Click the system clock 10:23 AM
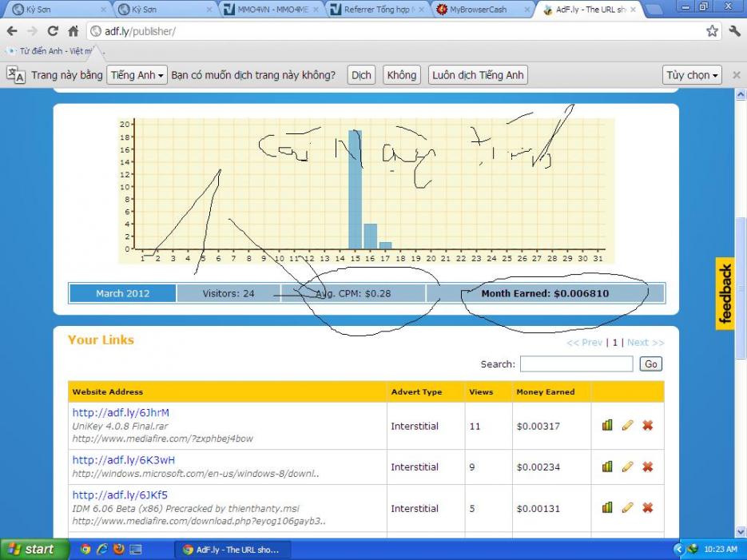This screenshot has width=747, height=560. click(721, 550)
